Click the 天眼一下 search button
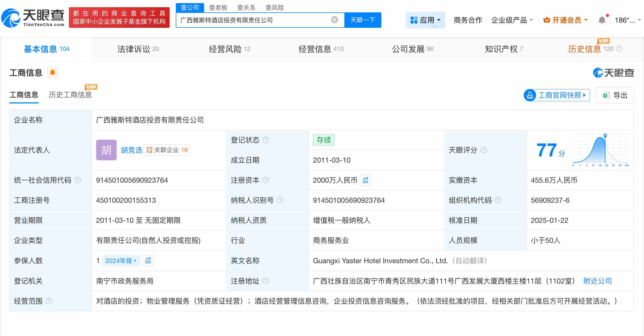The height and width of the screenshot is (336, 644). tap(363, 20)
